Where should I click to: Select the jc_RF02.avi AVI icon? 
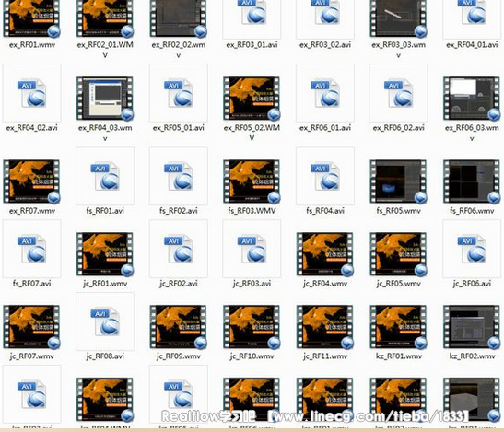tap(179, 249)
